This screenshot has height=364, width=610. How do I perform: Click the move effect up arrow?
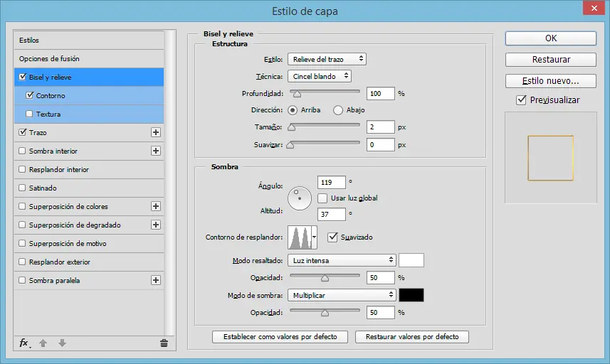point(43,343)
